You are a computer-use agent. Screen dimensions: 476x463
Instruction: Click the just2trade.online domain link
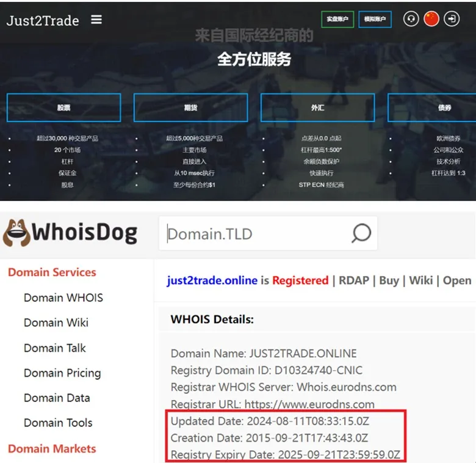coord(212,280)
